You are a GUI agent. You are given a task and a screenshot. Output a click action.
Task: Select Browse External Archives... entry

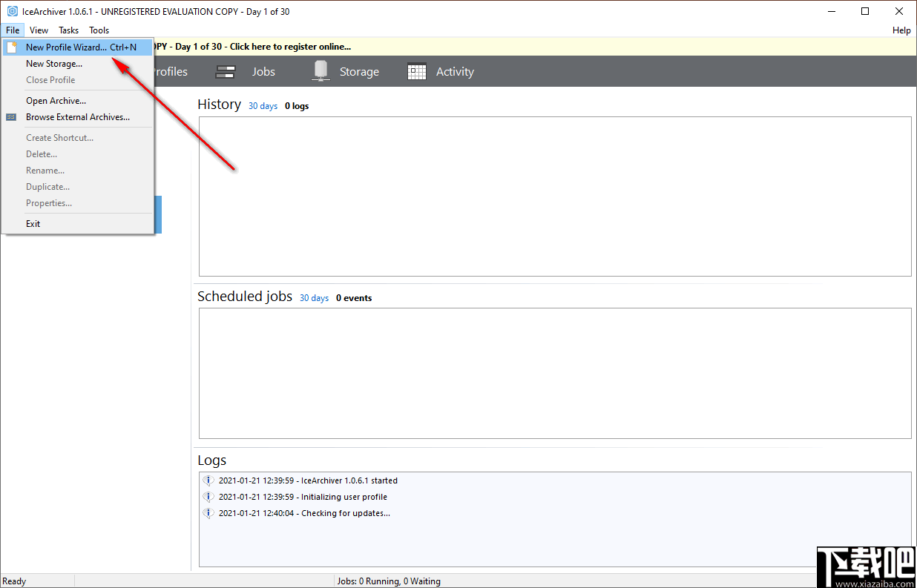[78, 117]
